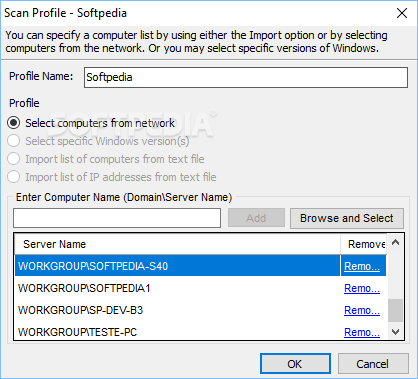Select row WORKGROUP\TESTE-PC

point(177,332)
